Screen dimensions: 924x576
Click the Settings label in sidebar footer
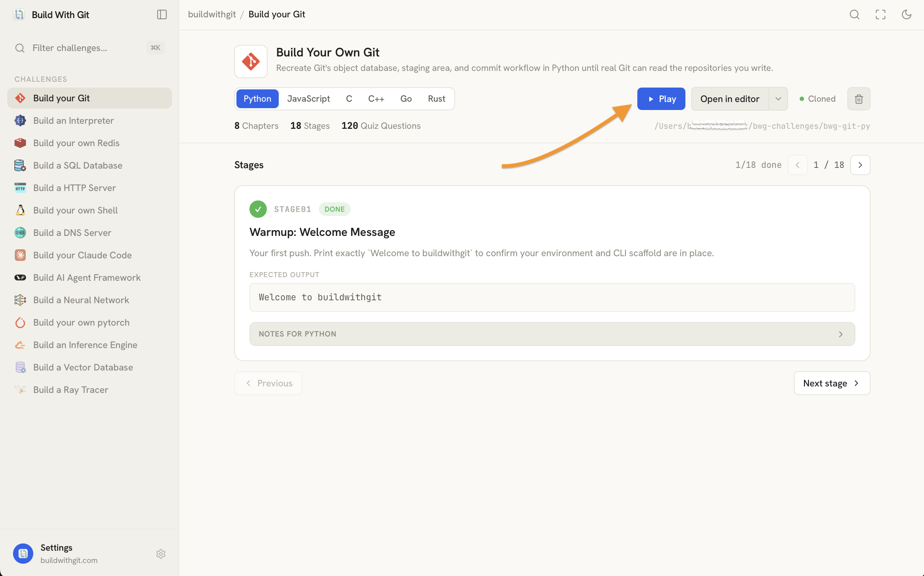[x=56, y=547]
